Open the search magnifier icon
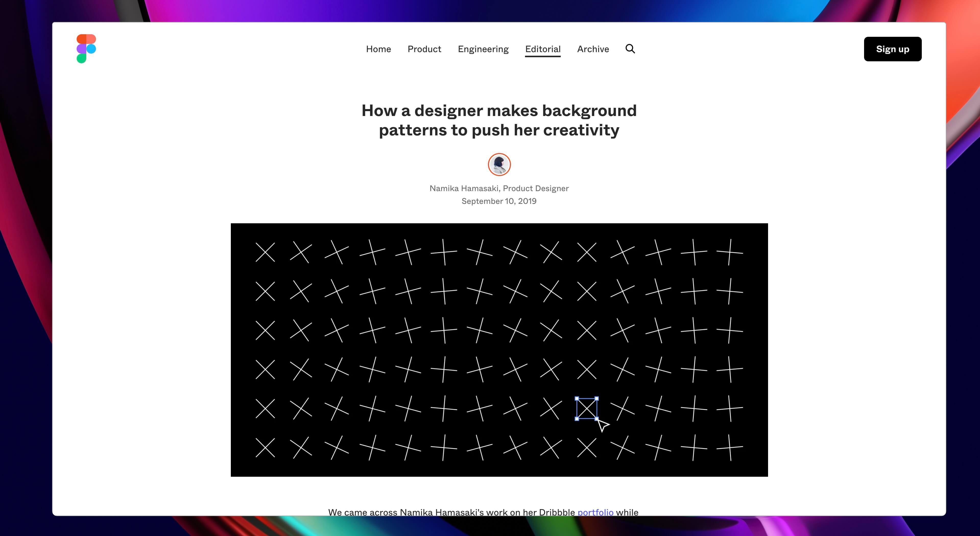Image resolution: width=980 pixels, height=536 pixels. click(630, 49)
